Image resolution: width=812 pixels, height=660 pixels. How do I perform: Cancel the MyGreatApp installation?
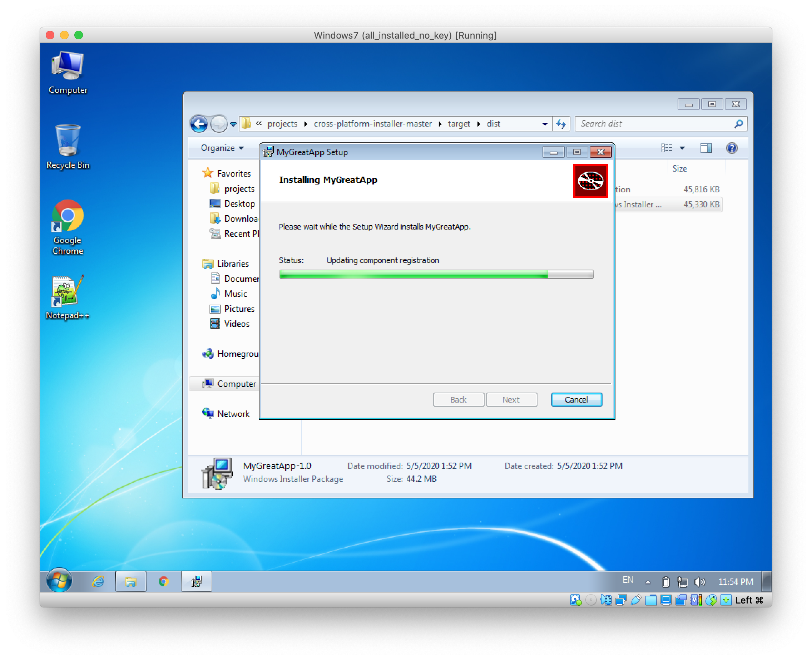[x=576, y=400]
